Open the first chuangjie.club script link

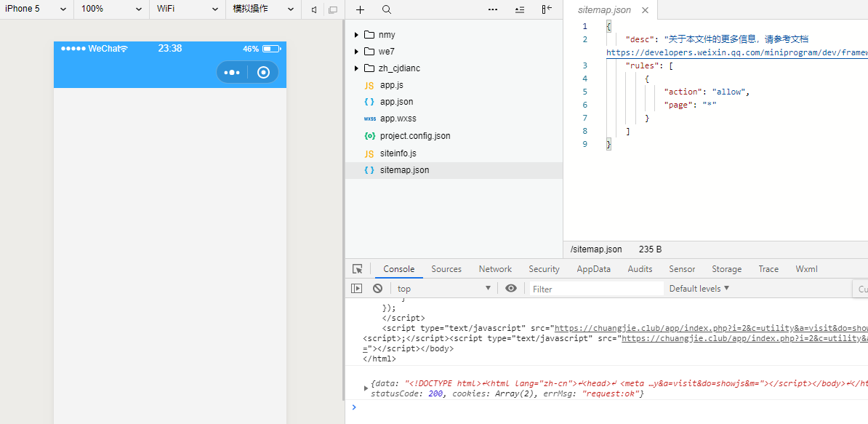click(x=712, y=328)
